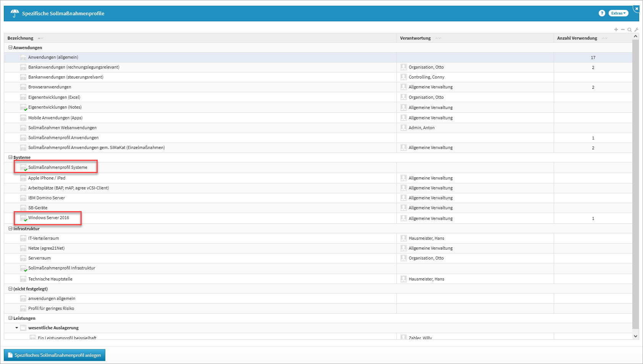Open the Extras dropdown menu
Viewport: 643px width, 364px height.
[x=618, y=13]
